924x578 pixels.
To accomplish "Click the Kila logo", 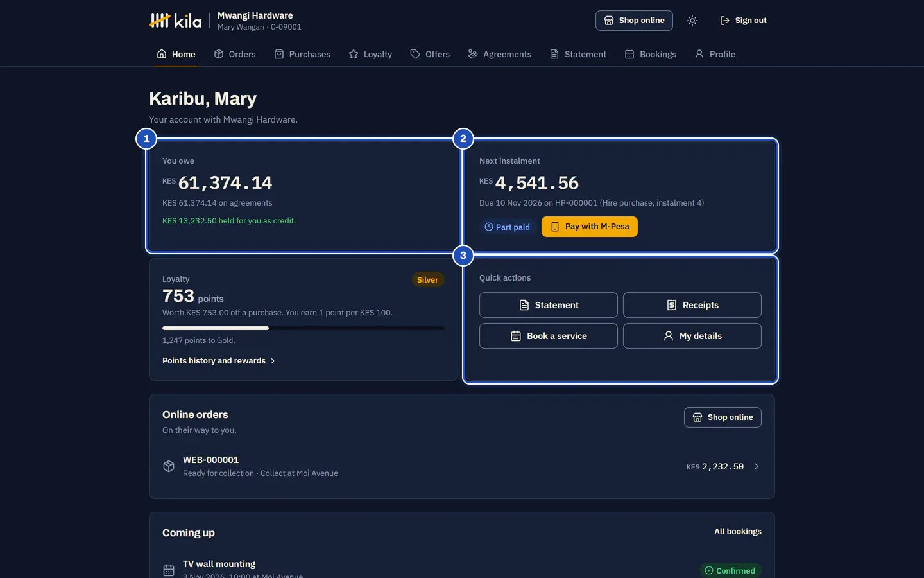I will [x=175, y=21].
